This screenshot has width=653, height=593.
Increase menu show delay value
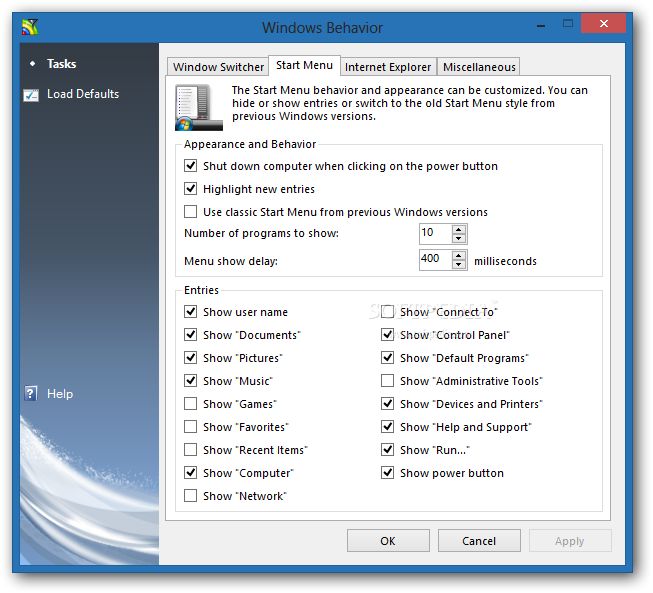(x=459, y=255)
